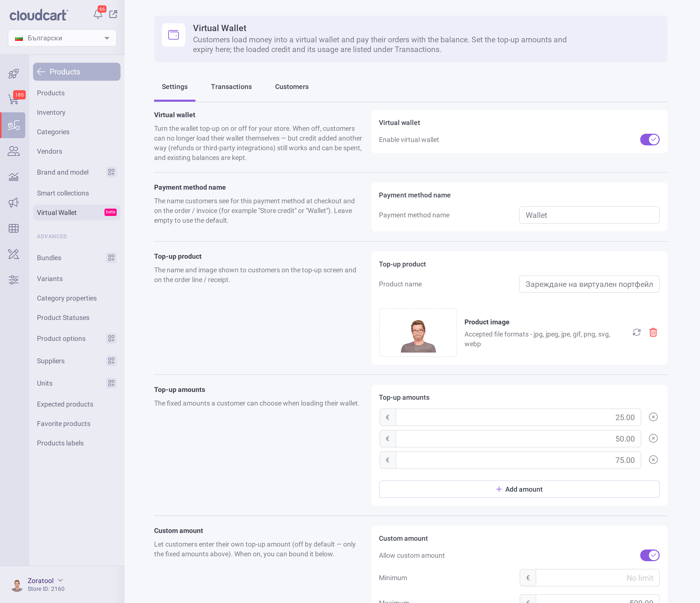The height and width of the screenshot is (603, 700).
Task: Click the Add amount button
Action: pos(519,489)
